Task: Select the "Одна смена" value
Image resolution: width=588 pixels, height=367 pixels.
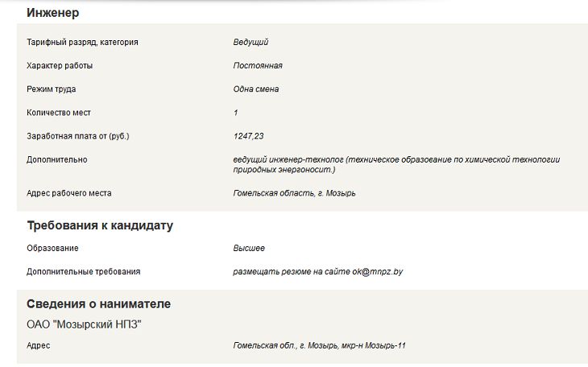Action: (256, 89)
